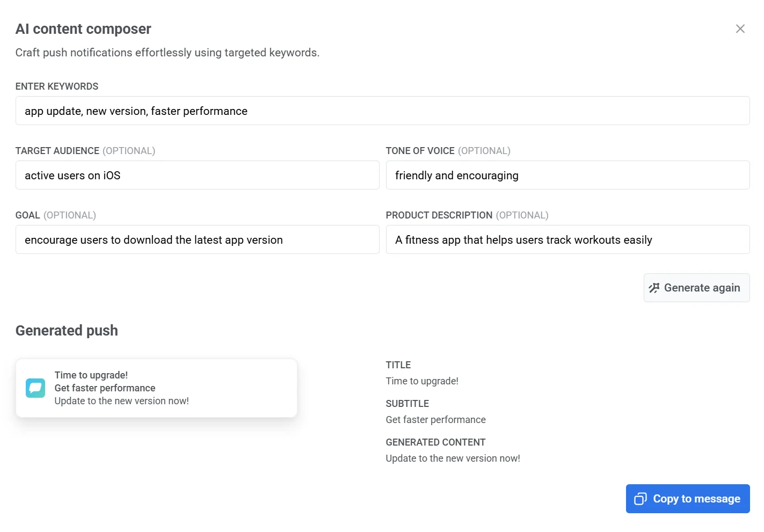Click into the Target Audience field
The image size is (764, 532).
(197, 176)
